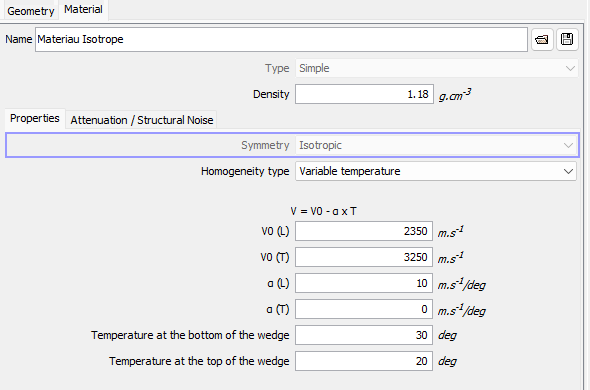590x390 pixels.
Task: Click the V0 (T) velocity field
Action: coord(364,257)
